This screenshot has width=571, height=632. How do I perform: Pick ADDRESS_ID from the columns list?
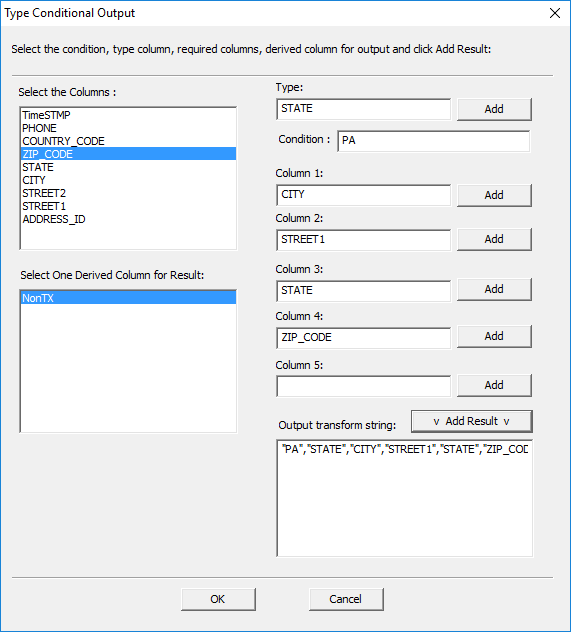[128, 219]
